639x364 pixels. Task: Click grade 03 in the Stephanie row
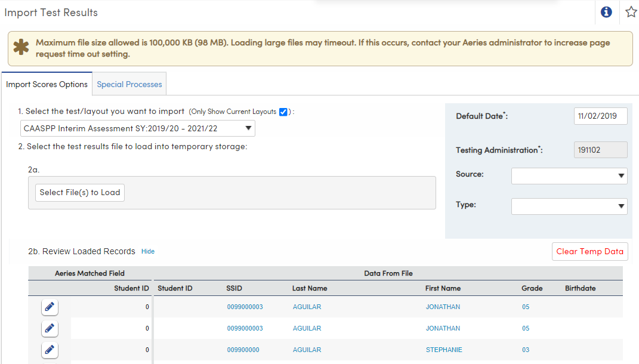[526, 350]
